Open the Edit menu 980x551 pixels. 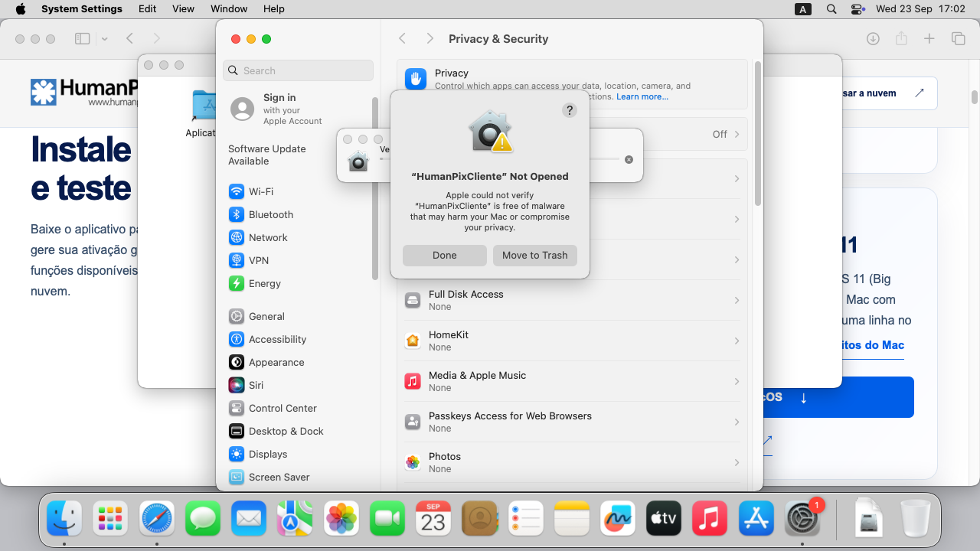(148, 9)
